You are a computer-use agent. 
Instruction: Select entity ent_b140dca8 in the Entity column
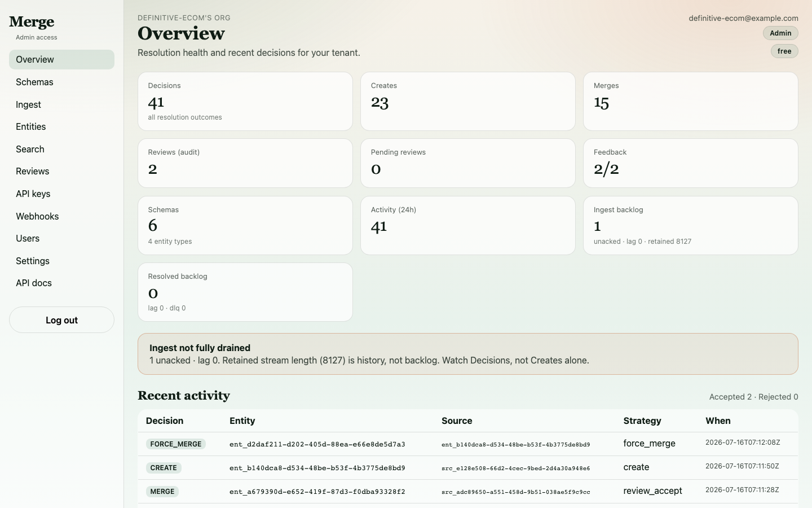[317, 468]
